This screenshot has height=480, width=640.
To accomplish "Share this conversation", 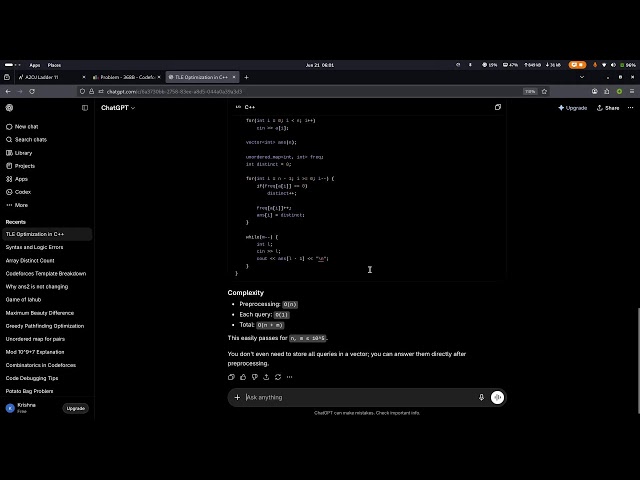I will pyautogui.click(x=608, y=108).
